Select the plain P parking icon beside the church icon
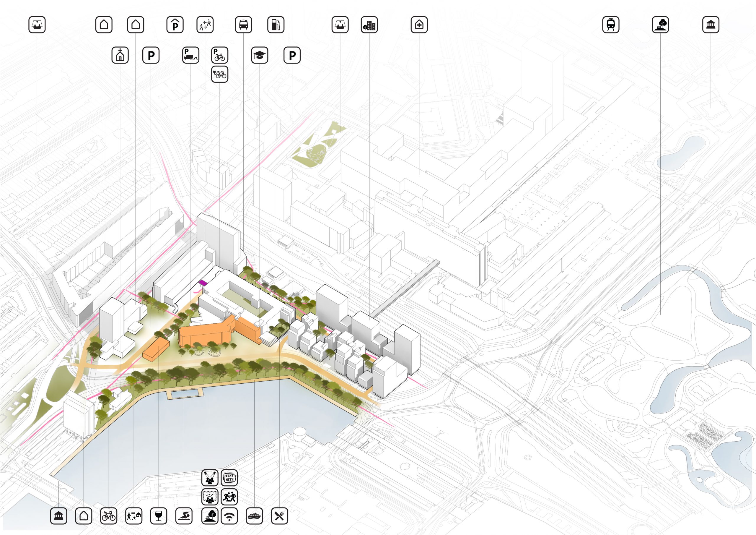The height and width of the screenshot is (535, 756). (x=151, y=55)
